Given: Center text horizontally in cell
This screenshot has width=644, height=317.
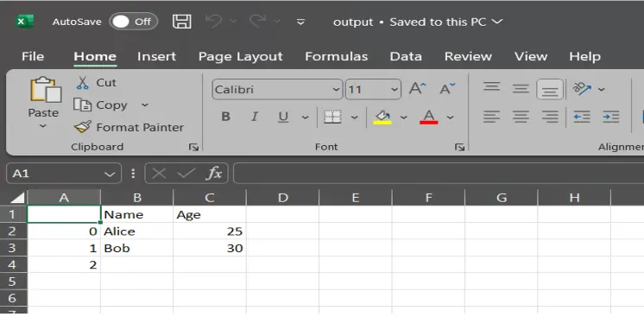Looking at the screenshot, I should tap(521, 117).
